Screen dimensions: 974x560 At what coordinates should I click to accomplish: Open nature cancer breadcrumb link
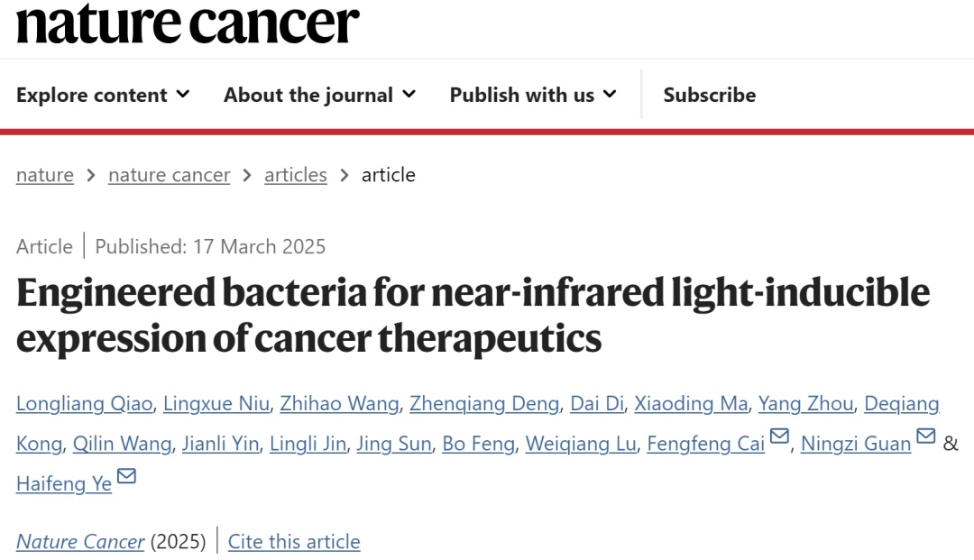tap(169, 175)
